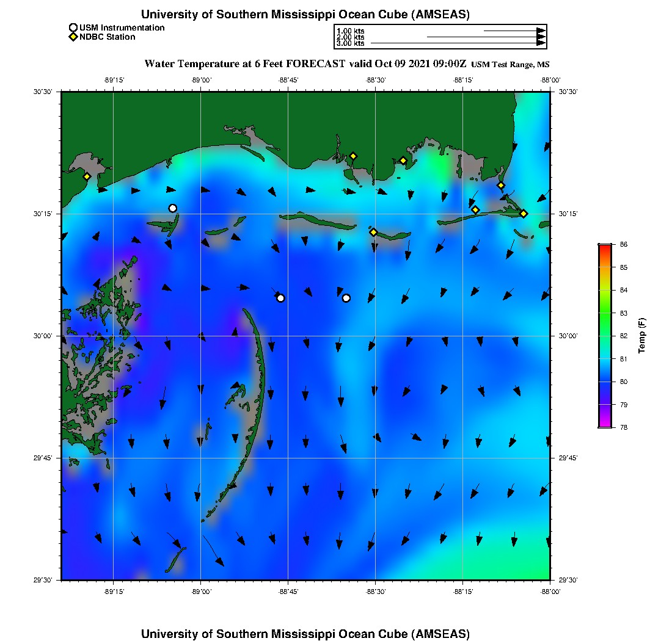Screen dimensions: 672x641
Task: Click the -88°00' longitude label on the bottom axis
Action: click(550, 591)
